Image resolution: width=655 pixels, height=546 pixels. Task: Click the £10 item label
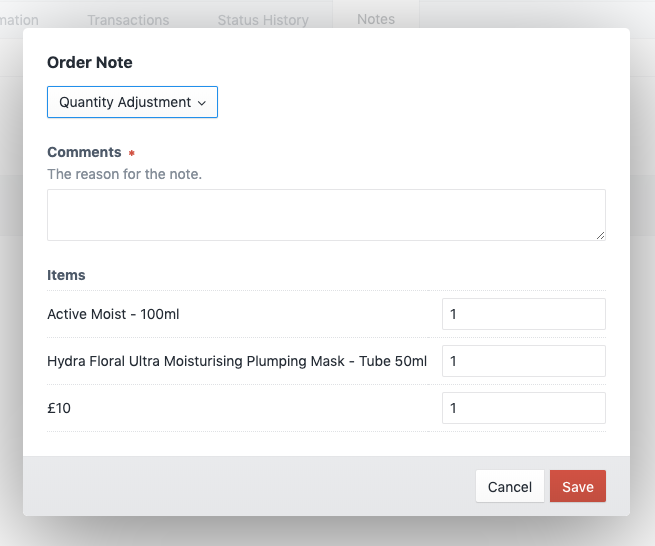pos(59,408)
